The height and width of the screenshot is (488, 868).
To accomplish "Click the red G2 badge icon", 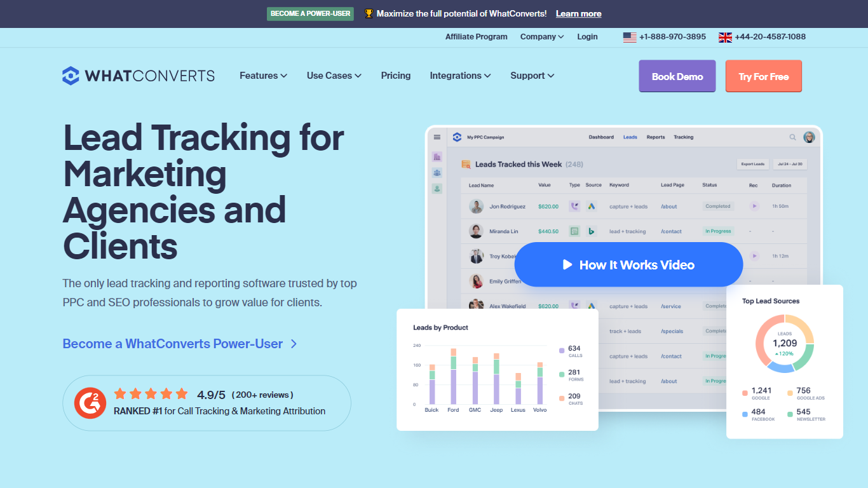I will pyautogui.click(x=90, y=403).
